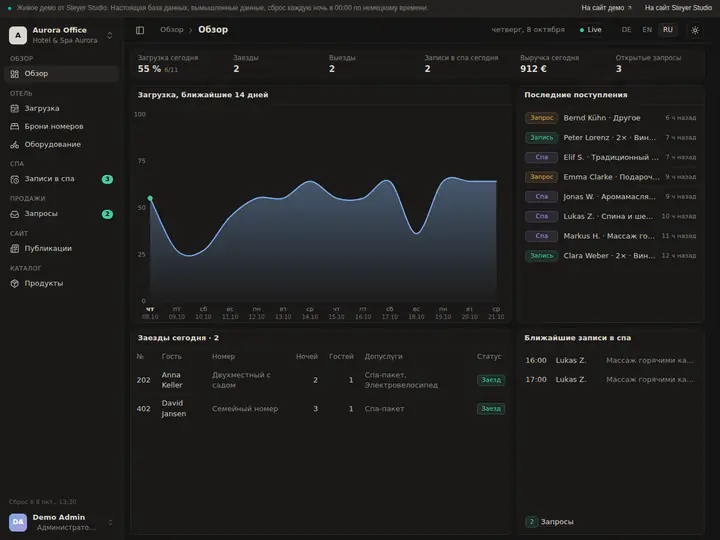Click the Спа tag on Elif S. row
This screenshot has height=540, width=720.
point(541,158)
